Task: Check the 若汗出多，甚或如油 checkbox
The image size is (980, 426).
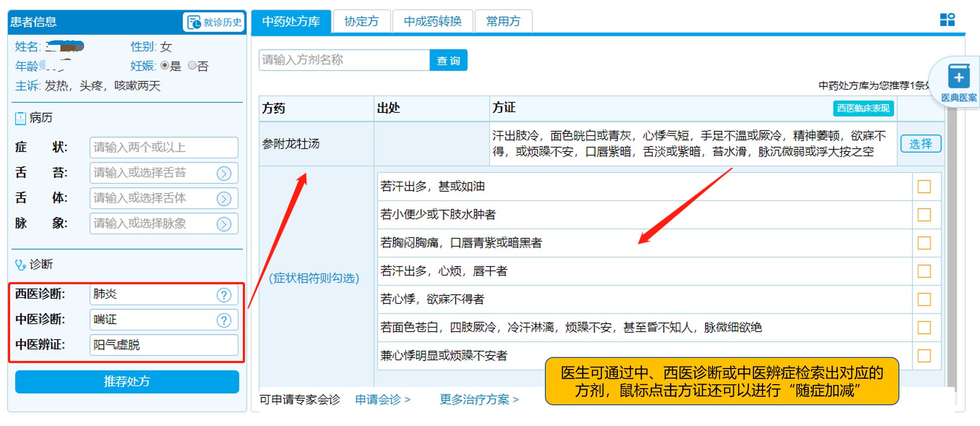Action: [924, 187]
